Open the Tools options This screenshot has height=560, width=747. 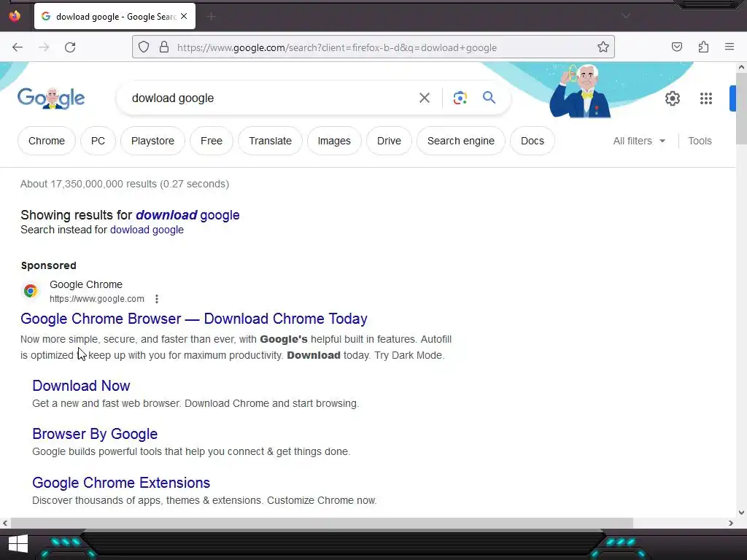tap(700, 141)
